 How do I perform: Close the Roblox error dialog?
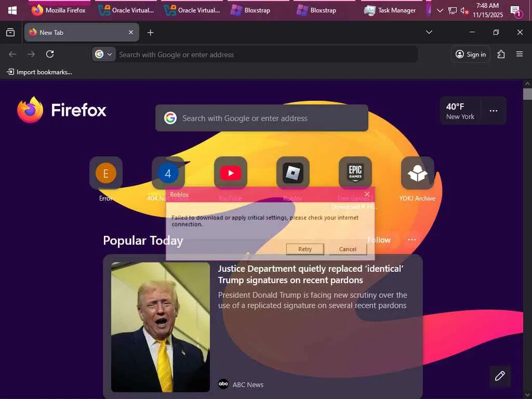(x=367, y=194)
